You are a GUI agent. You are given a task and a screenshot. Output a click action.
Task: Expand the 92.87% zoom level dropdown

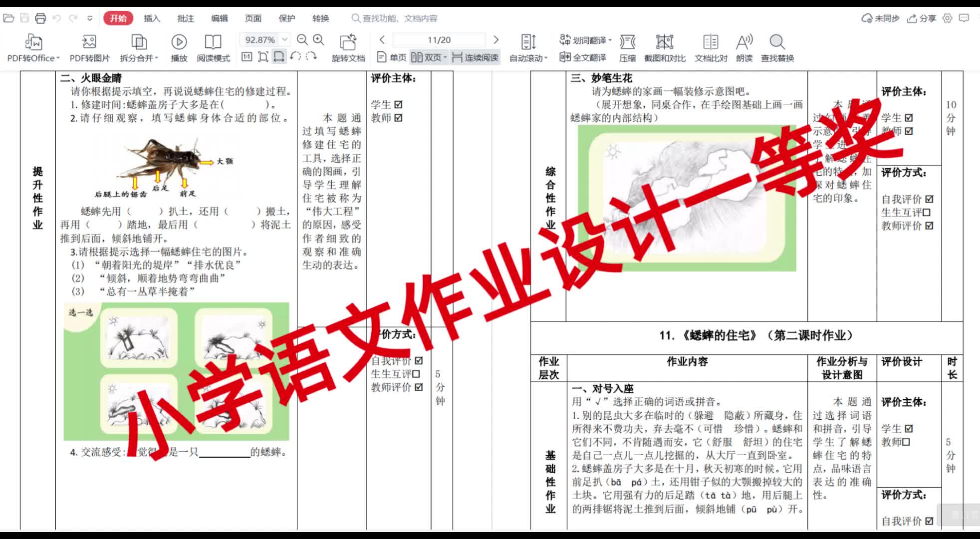click(x=284, y=39)
